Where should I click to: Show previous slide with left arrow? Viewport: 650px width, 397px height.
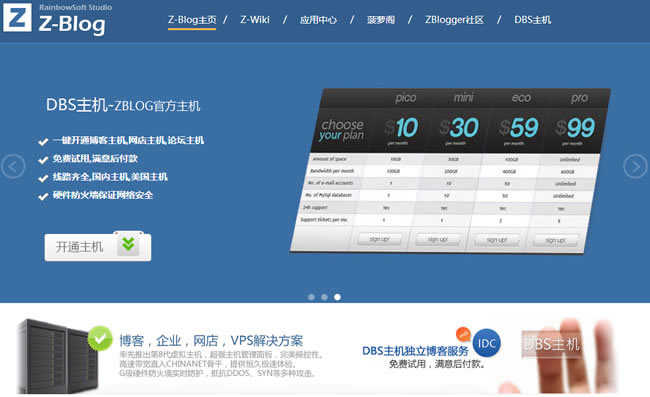click(x=13, y=166)
